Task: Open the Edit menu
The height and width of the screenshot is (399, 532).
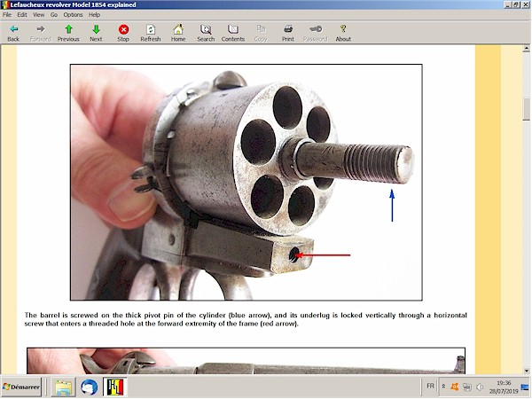Action: tap(22, 14)
